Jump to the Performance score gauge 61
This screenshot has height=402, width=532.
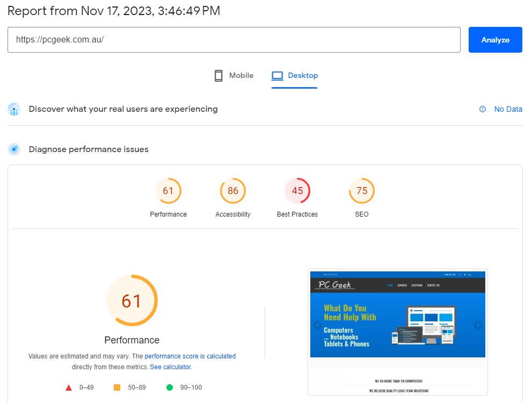point(169,191)
